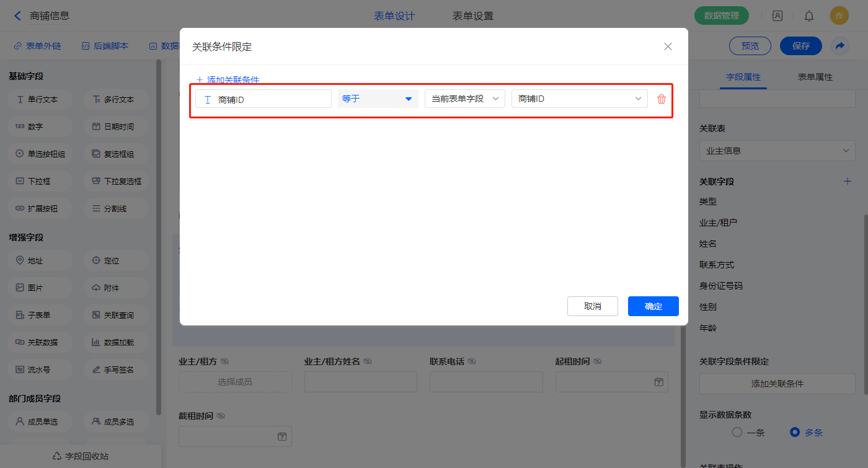Open calendar icon in 截租时间 field

(282, 436)
